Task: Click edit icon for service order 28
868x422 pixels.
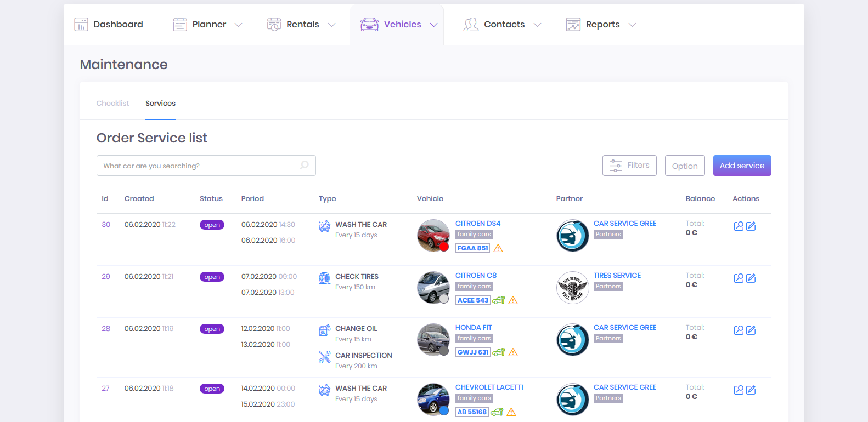Action: click(x=751, y=330)
